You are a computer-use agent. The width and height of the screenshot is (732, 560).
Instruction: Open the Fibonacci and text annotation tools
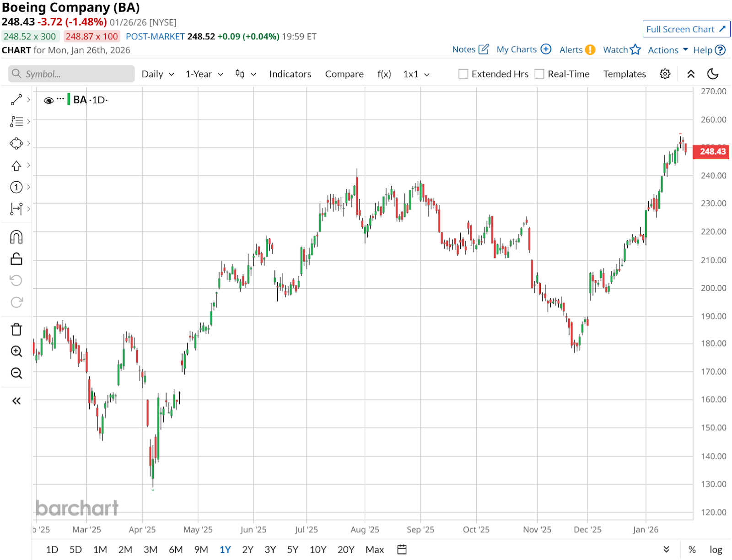click(16, 121)
